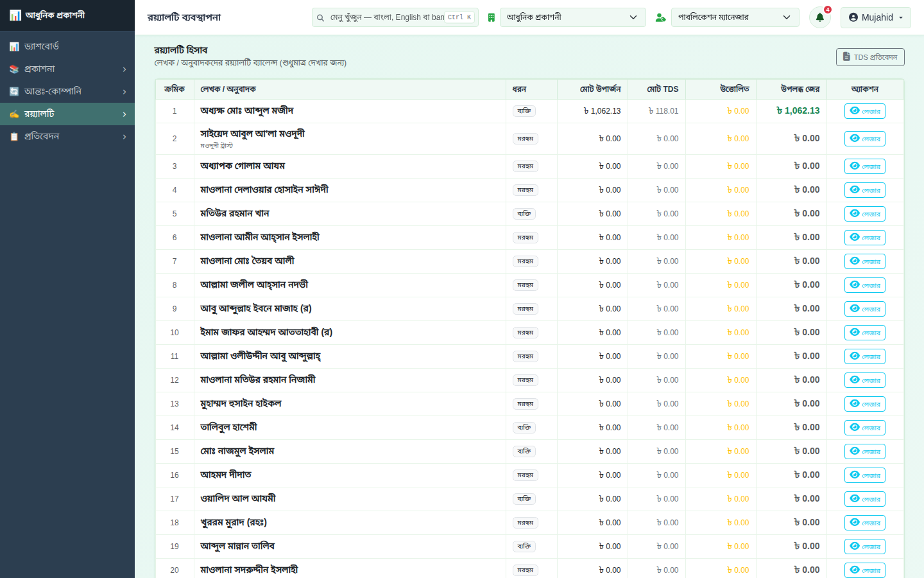The width and height of the screenshot is (924, 578).
Task: Open ledger for ওয়ালিদ আল আযমী
Action: (865, 499)
